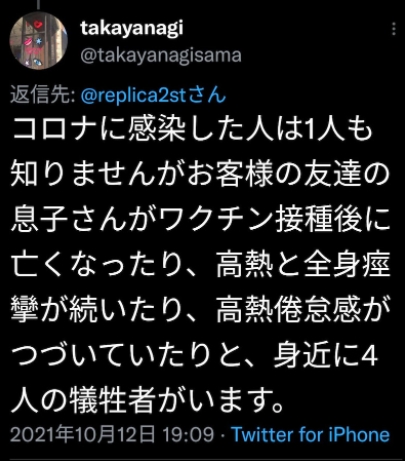Click the tweet line starting つづいていたりと
The width and height of the screenshot is (405, 461).
[x=195, y=356]
